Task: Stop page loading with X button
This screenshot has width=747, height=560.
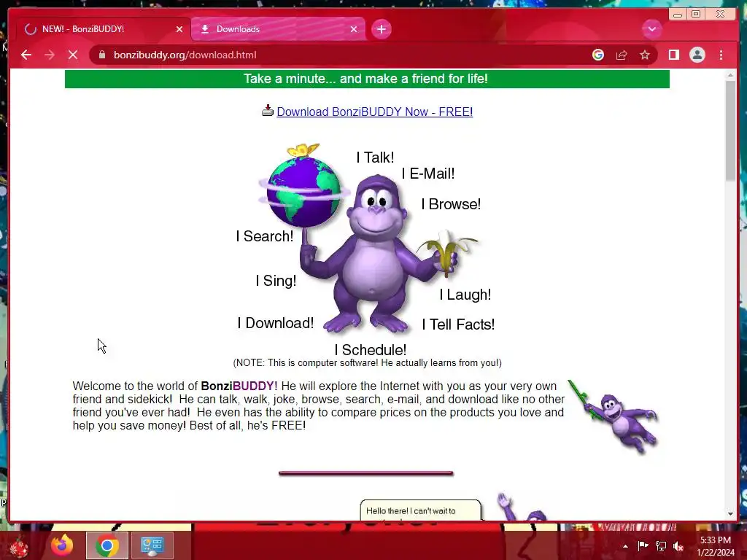Action: [73, 55]
